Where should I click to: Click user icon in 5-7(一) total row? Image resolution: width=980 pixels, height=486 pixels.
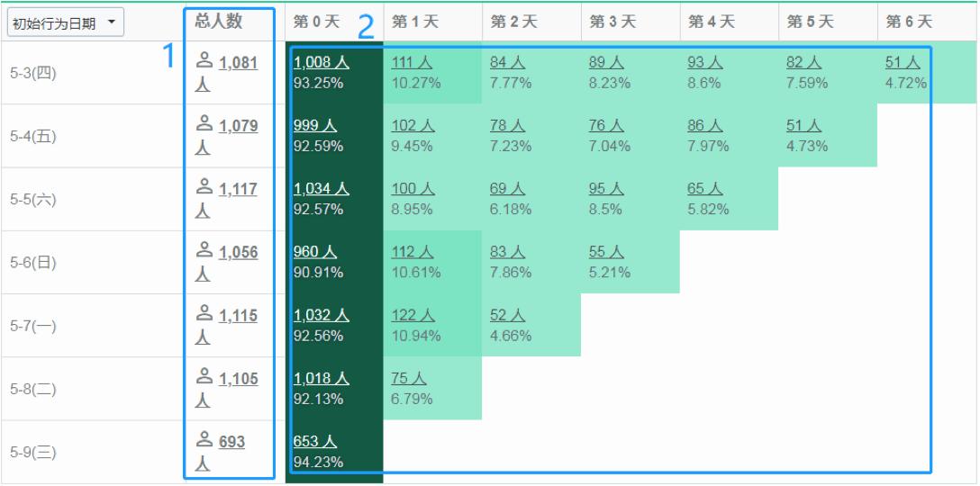coord(204,316)
